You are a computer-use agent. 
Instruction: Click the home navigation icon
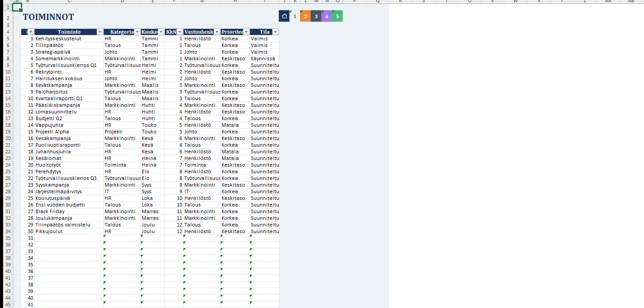pos(284,16)
